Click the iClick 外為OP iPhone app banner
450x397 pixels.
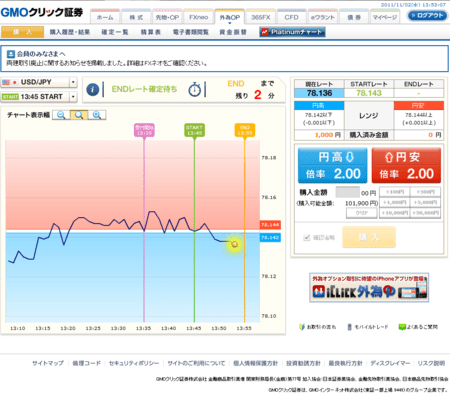pyautogui.click(x=369, y=288)
